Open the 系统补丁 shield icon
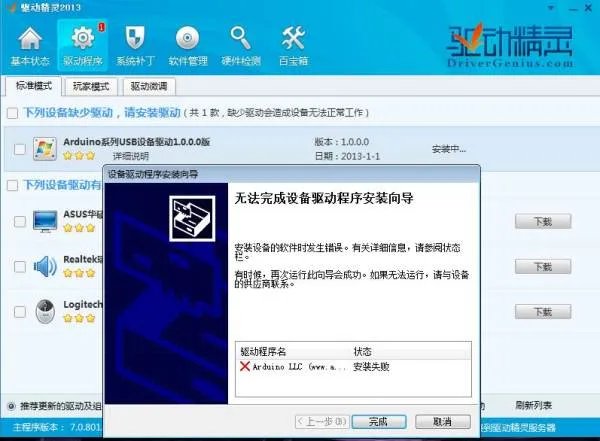Image resolution: width=600 pixels, height=441 pixels. [135, 38]
